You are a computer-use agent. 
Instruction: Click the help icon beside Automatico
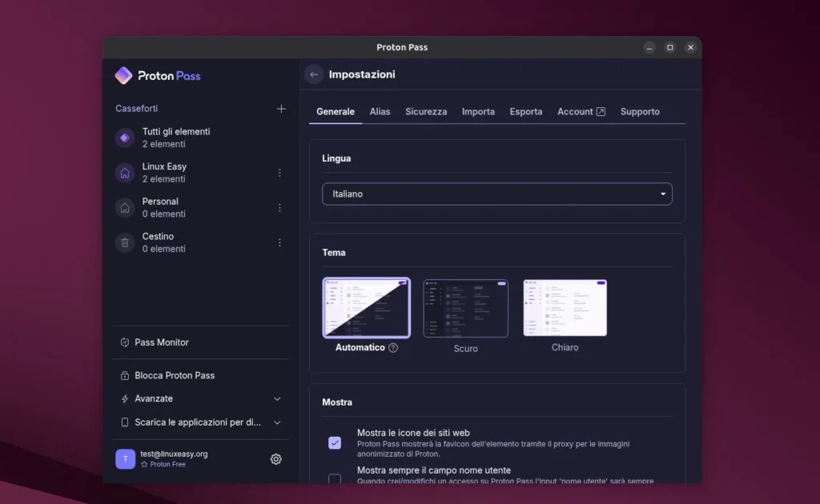(x=393, y=348)
